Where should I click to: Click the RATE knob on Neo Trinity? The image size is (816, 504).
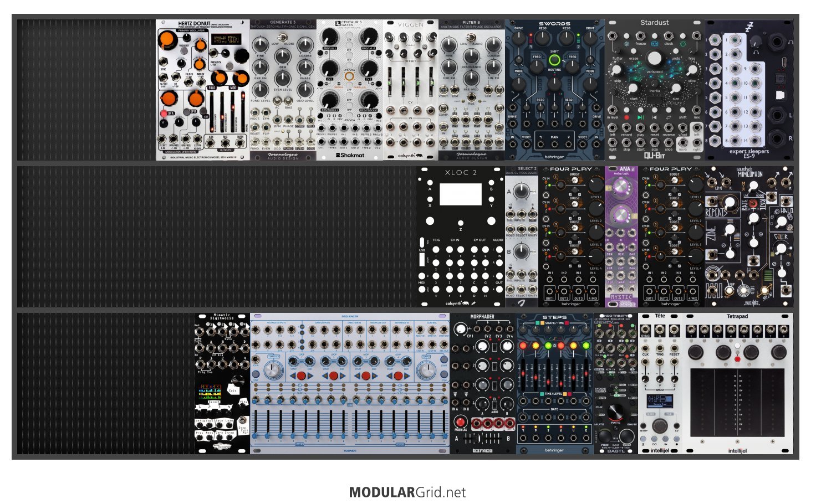tap(615, 412)
